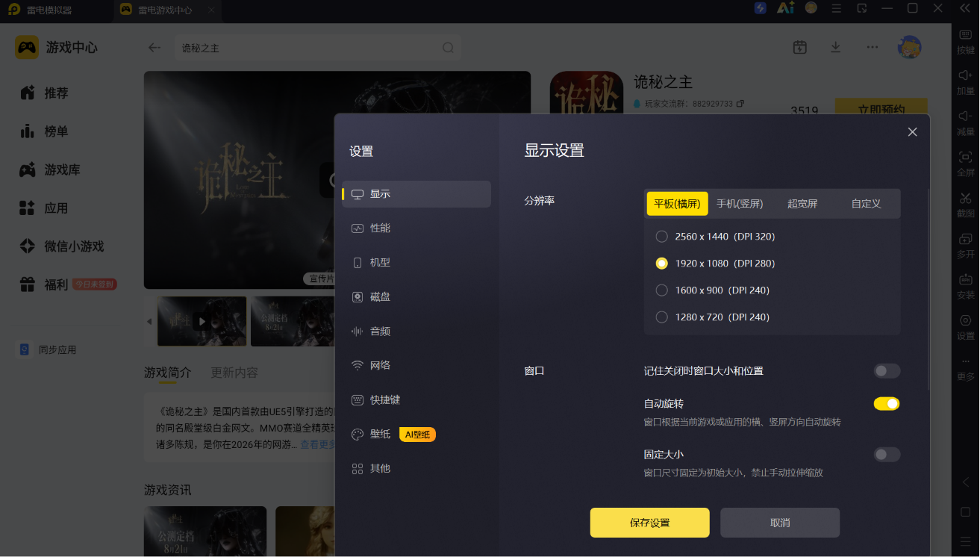
Task: Click the Android home square in sidebar
Action: 966,512
